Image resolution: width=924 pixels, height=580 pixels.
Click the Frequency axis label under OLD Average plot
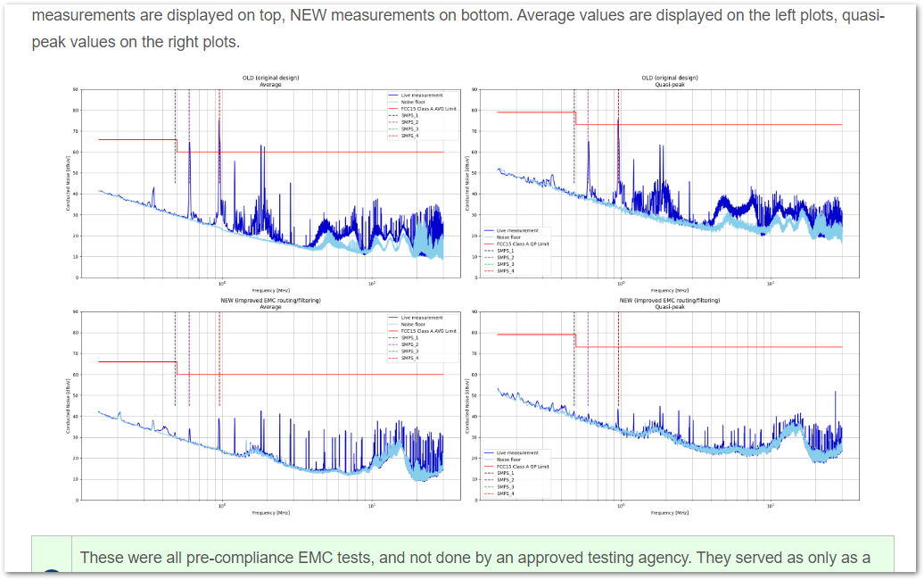(x=270, y=290)
